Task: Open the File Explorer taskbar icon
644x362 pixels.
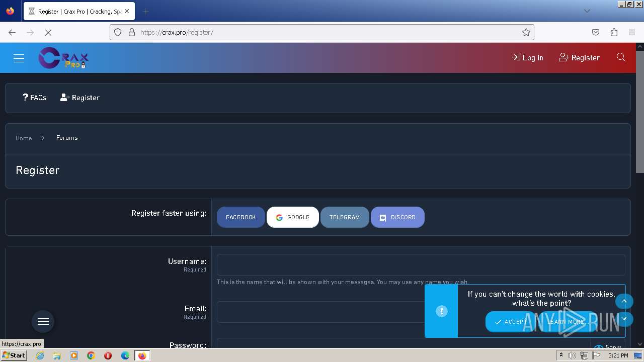Action: [57, 355]
